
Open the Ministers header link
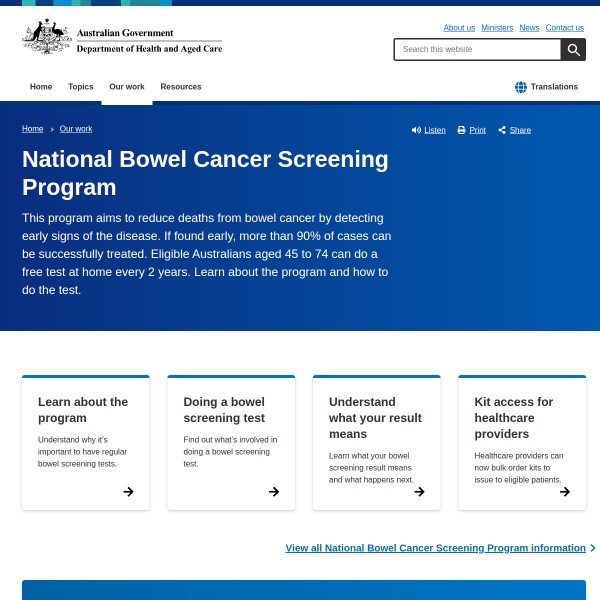point(497,28)
